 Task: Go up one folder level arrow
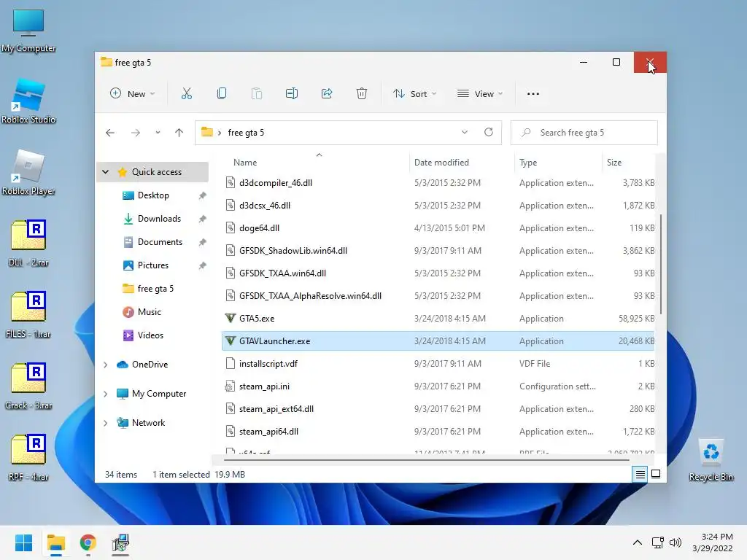(179, 133)
